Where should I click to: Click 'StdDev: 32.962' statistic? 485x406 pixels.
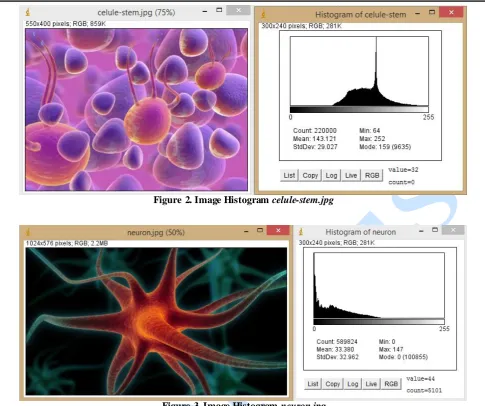337,357
